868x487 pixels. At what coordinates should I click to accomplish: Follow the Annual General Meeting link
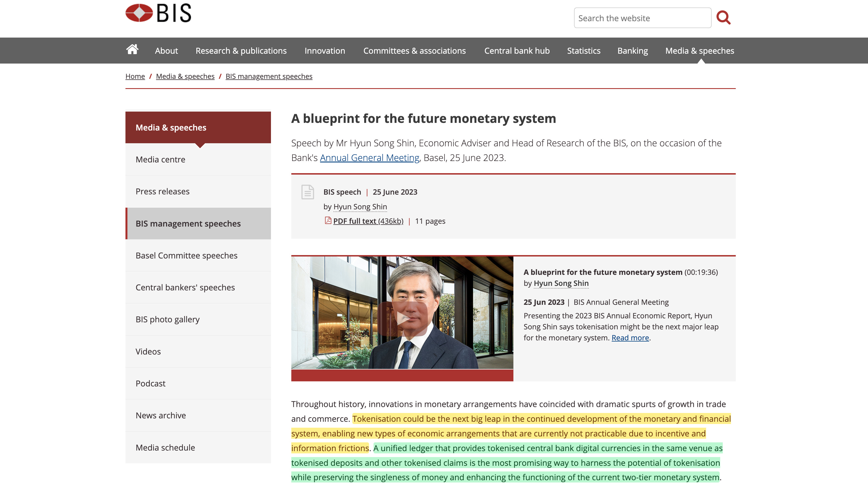click(369, 158)
